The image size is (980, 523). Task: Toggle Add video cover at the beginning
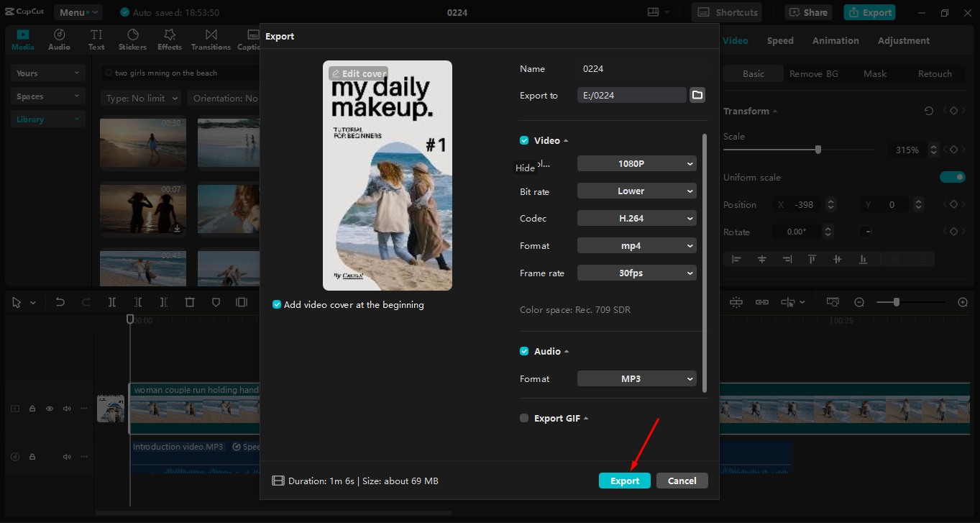coord(277,304)
